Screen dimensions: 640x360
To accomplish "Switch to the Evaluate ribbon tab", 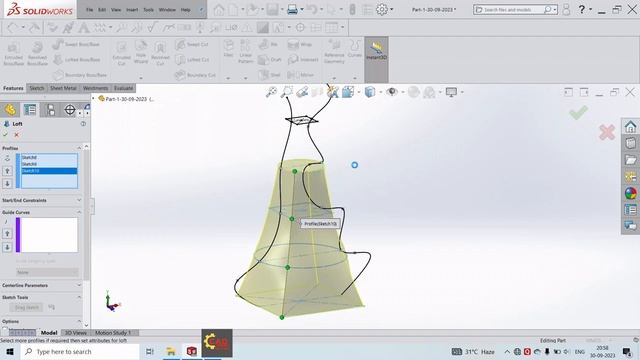I will click(123, 88).
